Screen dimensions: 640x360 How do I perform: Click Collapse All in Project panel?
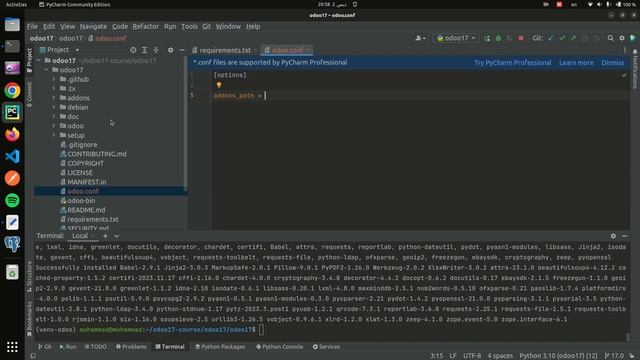pos(156,50)
